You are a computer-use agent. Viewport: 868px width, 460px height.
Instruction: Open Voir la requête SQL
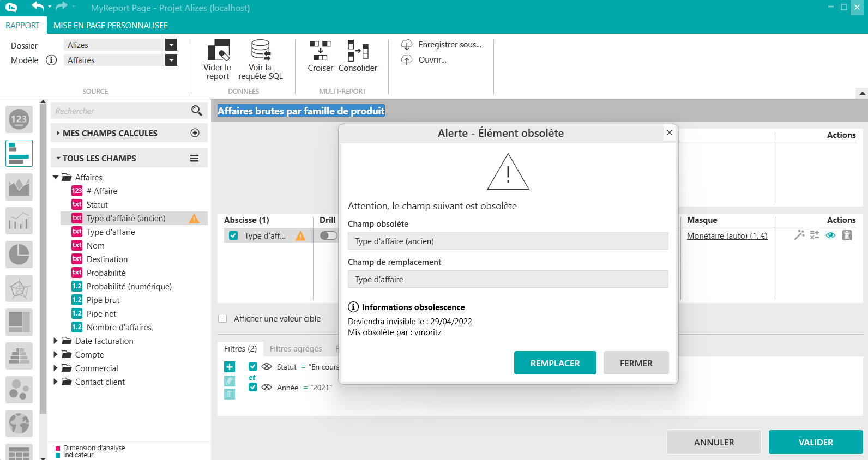click(x=261, y=51)
